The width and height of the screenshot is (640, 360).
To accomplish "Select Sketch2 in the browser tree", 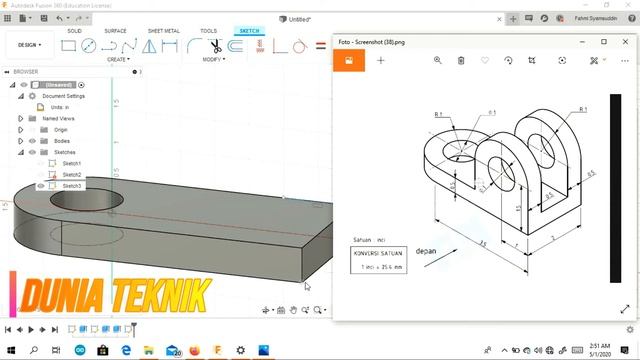I will coord(72,175).
